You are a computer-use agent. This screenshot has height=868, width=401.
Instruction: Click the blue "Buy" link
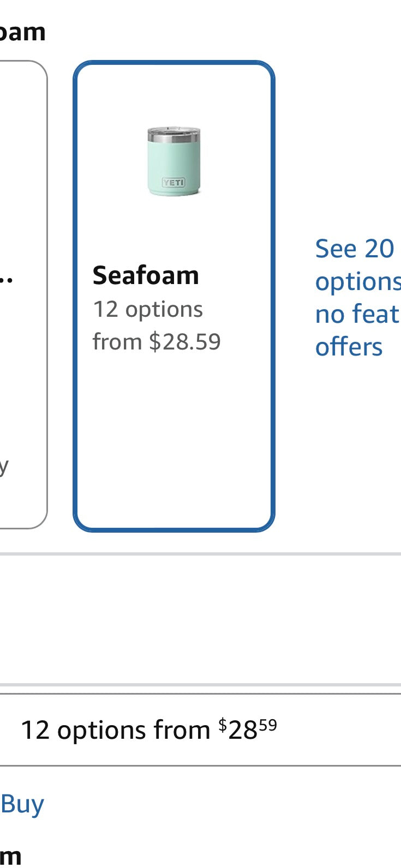[x=22, y=804]
